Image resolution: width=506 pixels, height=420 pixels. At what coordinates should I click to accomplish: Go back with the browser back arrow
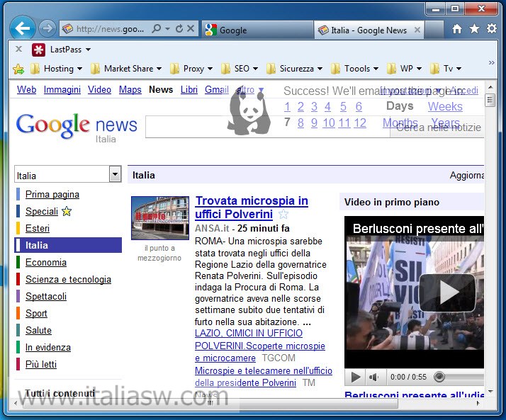(x=23, y=28)
